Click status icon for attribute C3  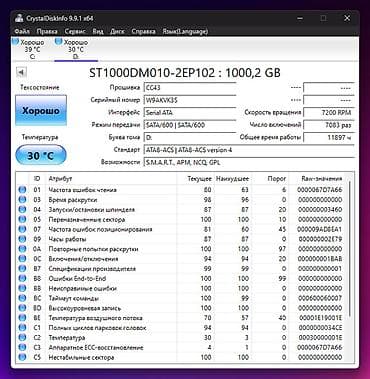tap(22, 347)
